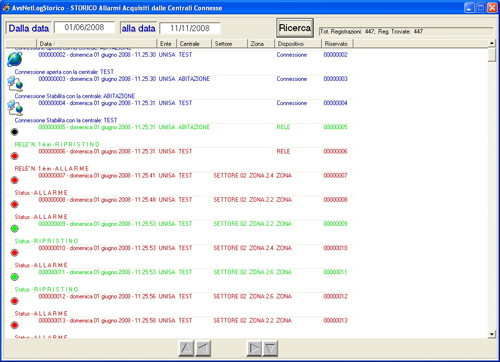Click the vertical scrollbar thumb
This screenshot has width=500, height=362.
point(492,55)
